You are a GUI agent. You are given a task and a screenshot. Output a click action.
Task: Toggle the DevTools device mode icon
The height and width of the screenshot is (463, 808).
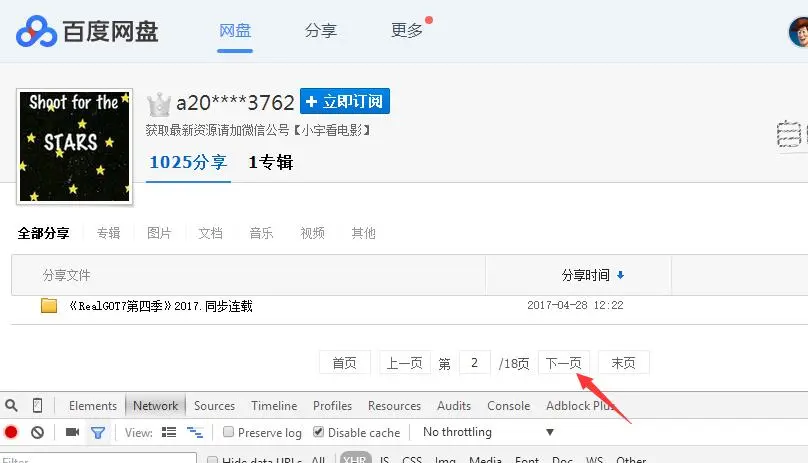[38, 405]
